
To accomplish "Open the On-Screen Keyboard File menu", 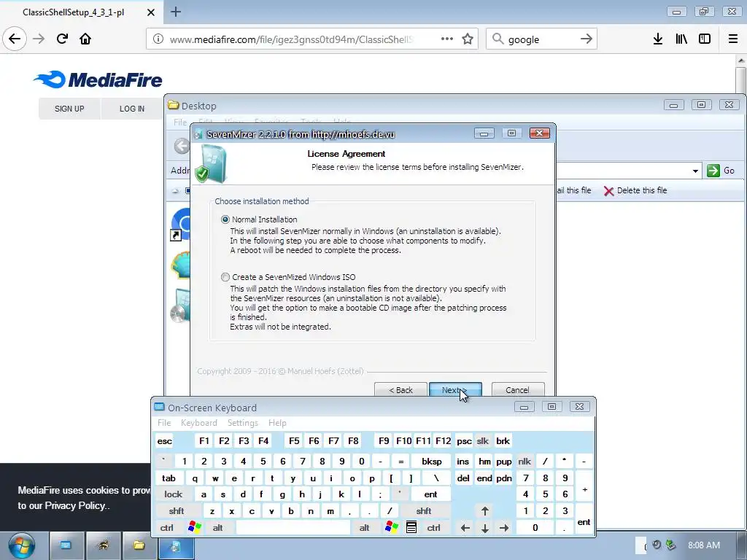I will tap(164, 423).
